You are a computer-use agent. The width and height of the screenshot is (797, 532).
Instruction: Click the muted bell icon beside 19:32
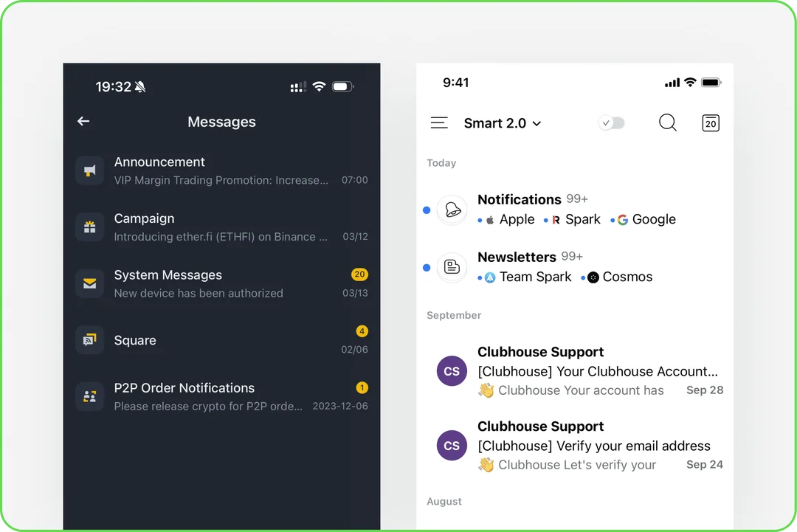point(141,87)
